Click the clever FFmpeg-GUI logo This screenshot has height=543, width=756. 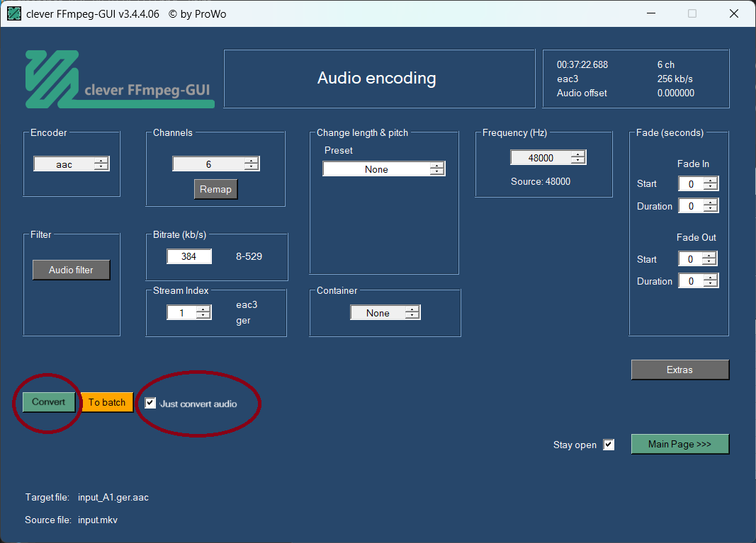click(120, 79)
